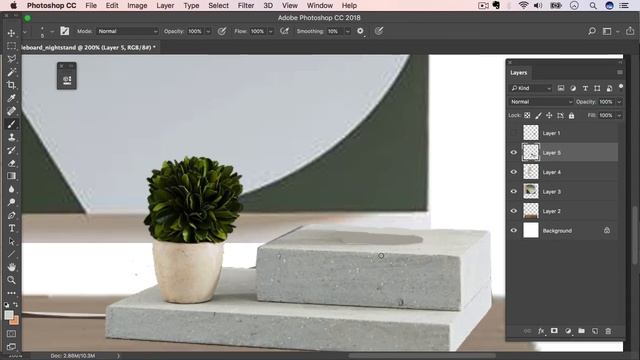Open layer blend mode Normal dropdown
Screen dimensions: 640x360
coord(541,102)
